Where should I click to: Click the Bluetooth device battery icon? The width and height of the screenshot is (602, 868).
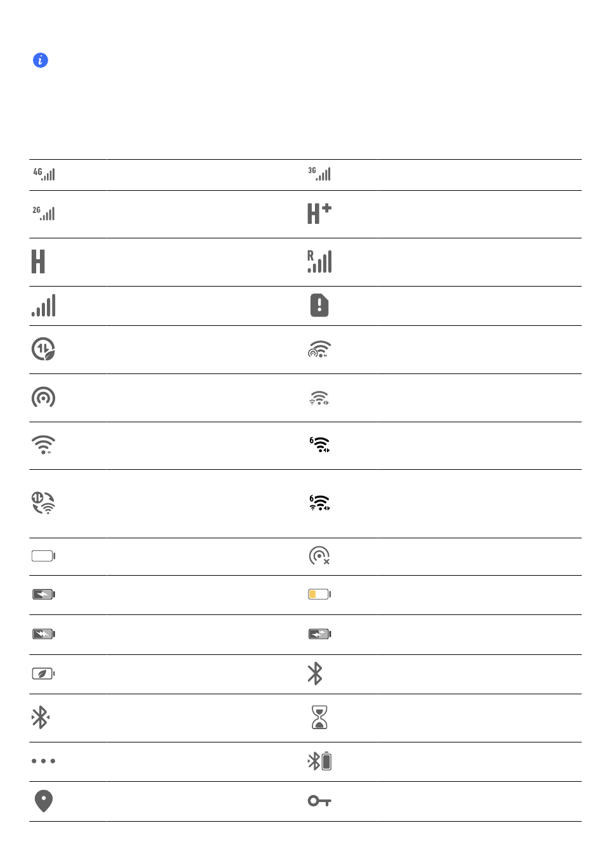(319, 761)
